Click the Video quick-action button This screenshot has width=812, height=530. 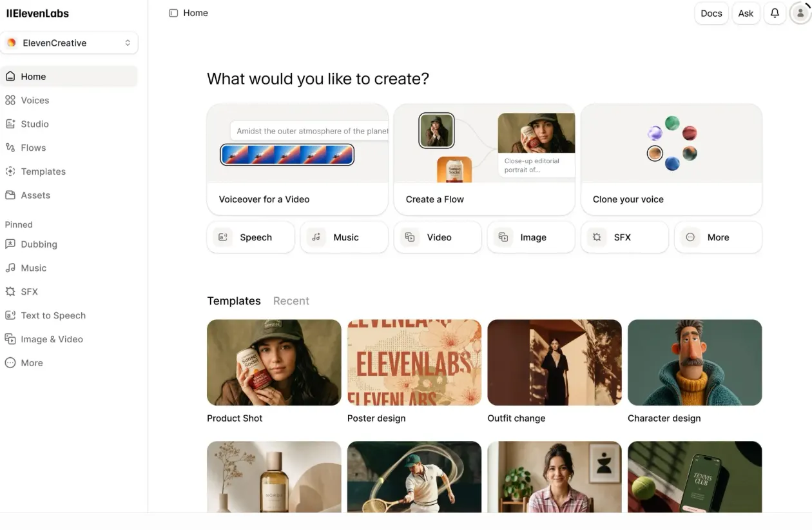(x=438, y=237)
